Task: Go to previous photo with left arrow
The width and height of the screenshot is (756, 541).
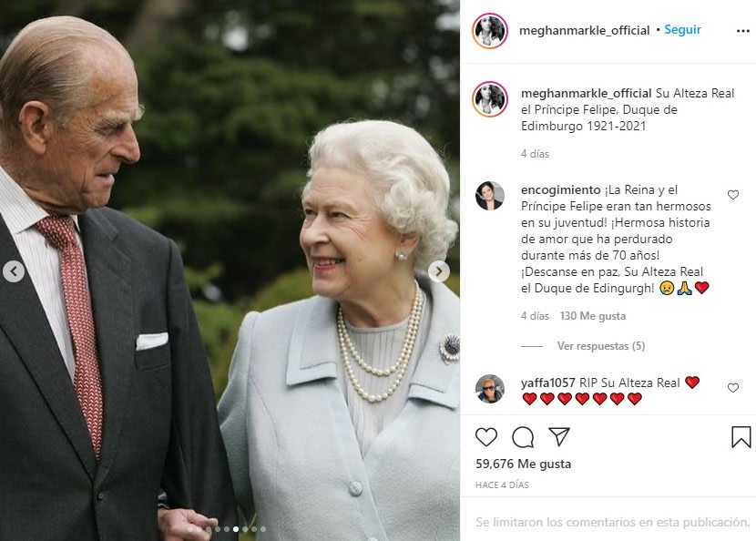Action: (14, 271)
